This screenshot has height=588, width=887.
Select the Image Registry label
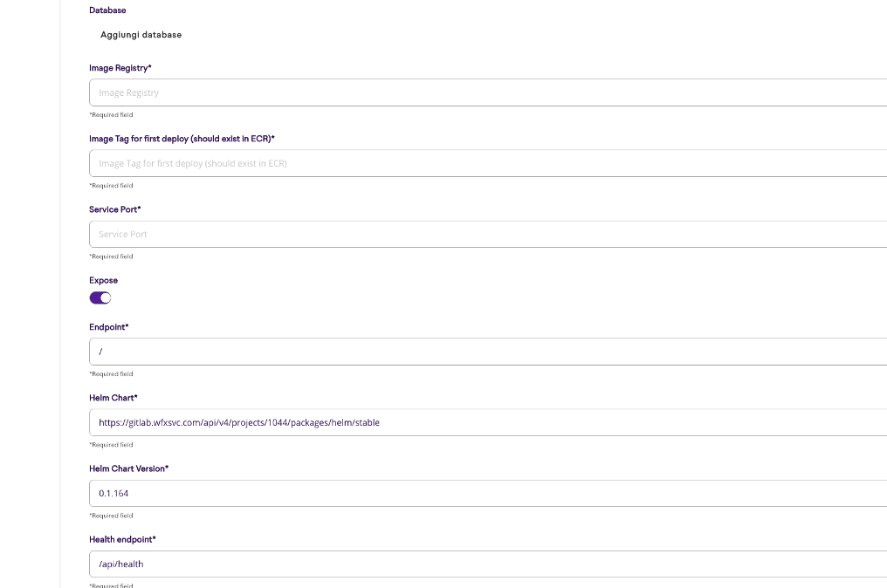tap(120, 67)
